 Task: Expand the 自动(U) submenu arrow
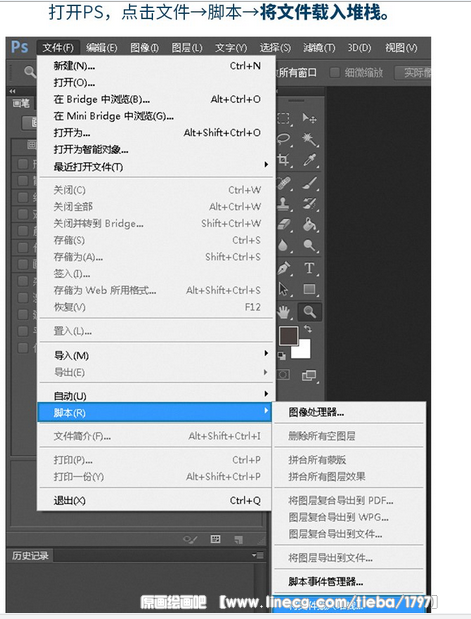point(266,394)
